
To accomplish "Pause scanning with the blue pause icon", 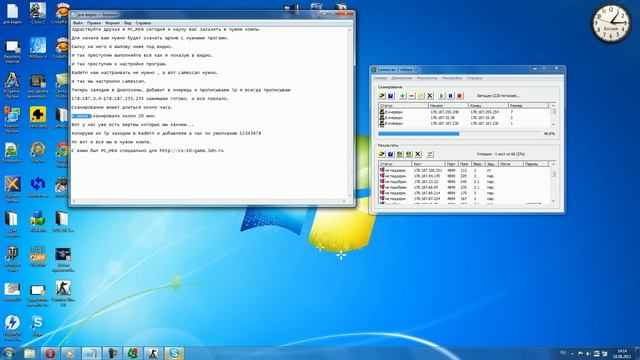I will 451,96.
